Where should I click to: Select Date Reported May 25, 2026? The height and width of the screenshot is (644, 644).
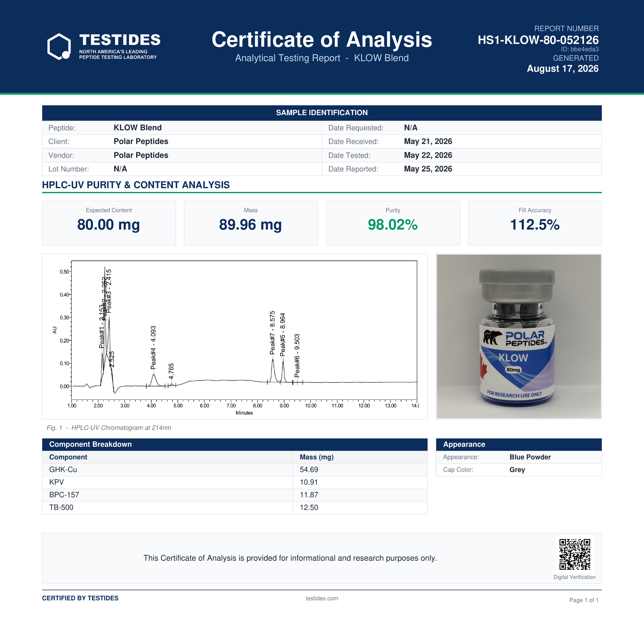428,169
